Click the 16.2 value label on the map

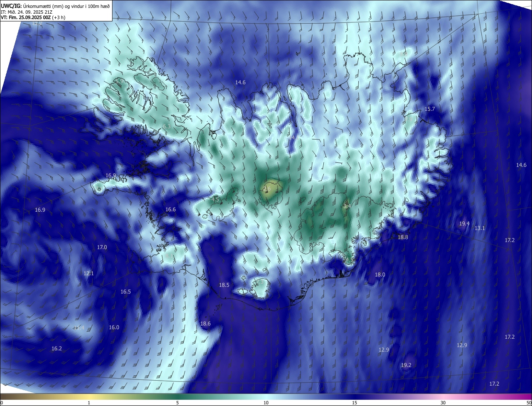[x=57, y=349]
